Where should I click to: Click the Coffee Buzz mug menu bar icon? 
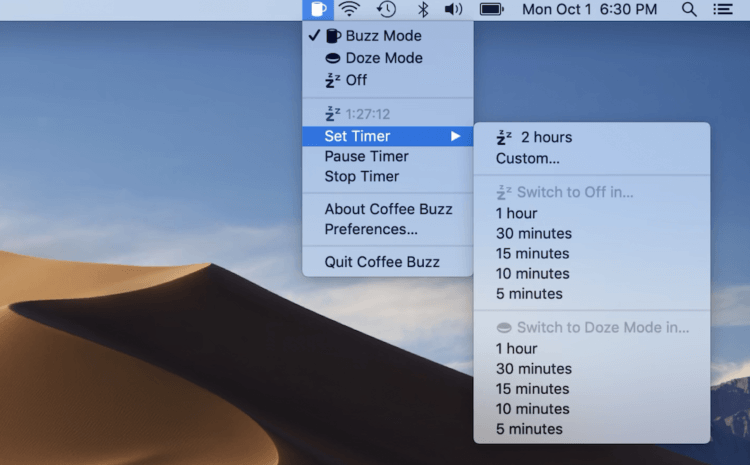pos(318,10)
